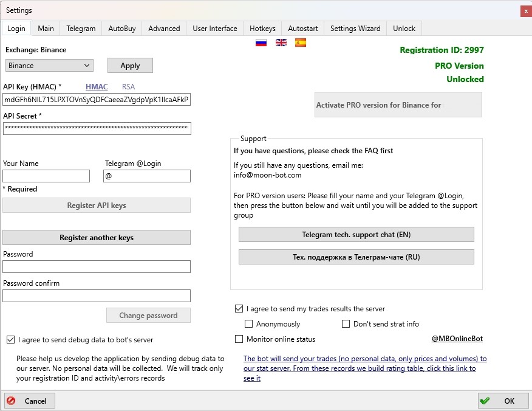
Task: Click Register another keys button
Action: [x=97, y=238]
